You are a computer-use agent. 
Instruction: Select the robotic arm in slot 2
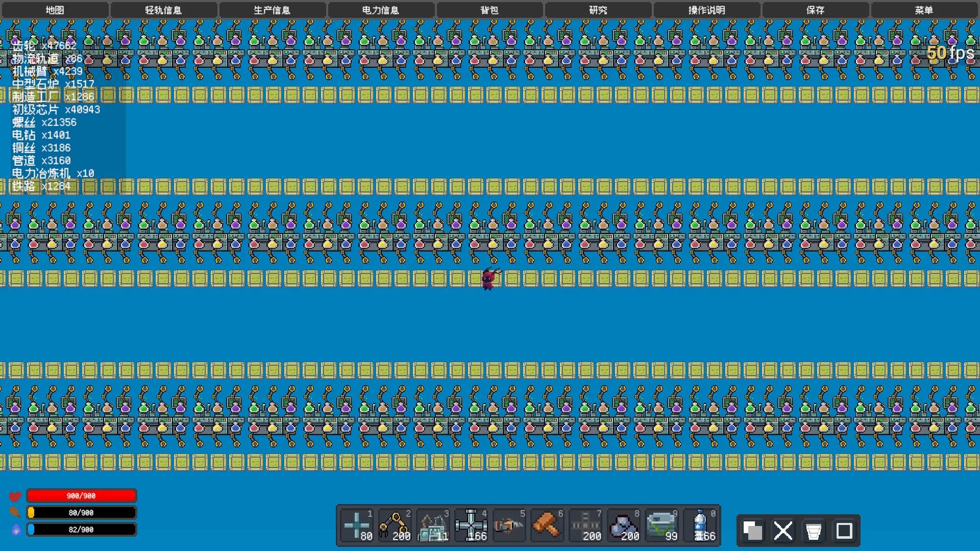395,525
